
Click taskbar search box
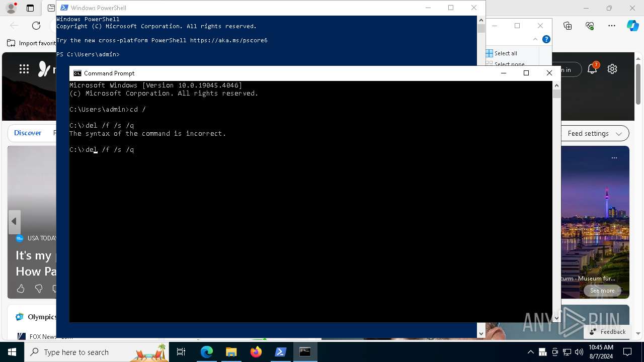(x=97, y=352)
